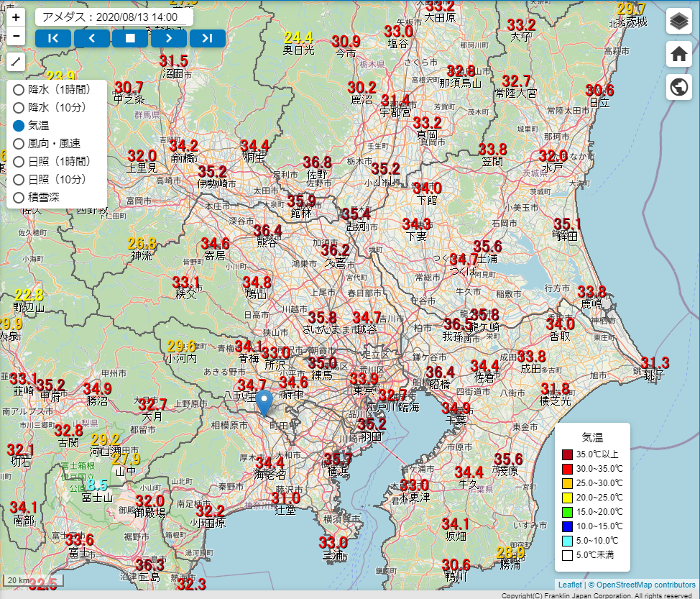Select 日照(1時間) radio option
The image size is (700, 599).
point(19,161)
